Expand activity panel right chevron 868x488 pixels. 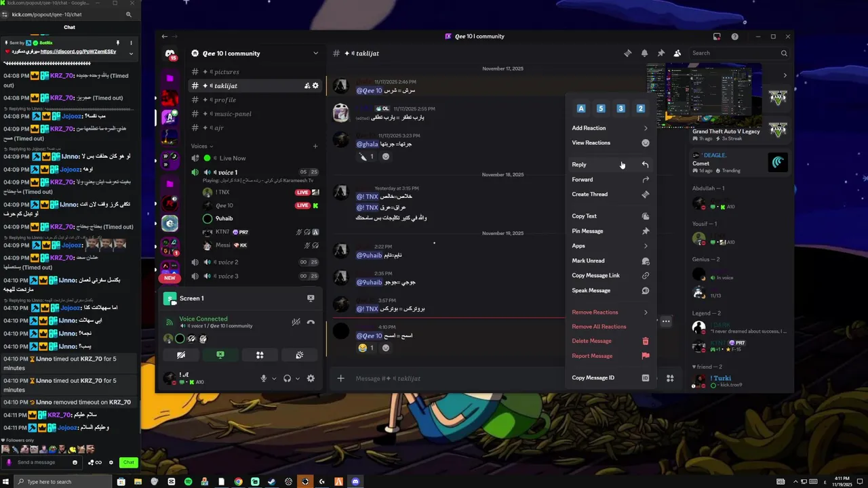click(785, 75)
